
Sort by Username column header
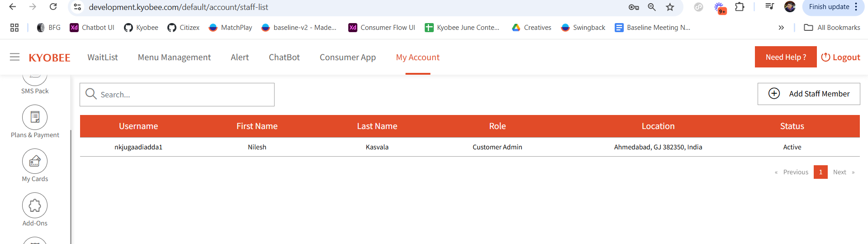pos(138,126)
